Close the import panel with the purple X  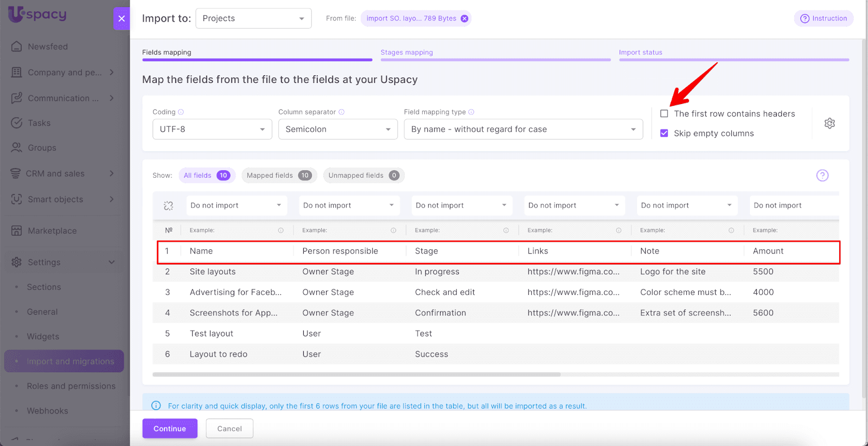122,18
